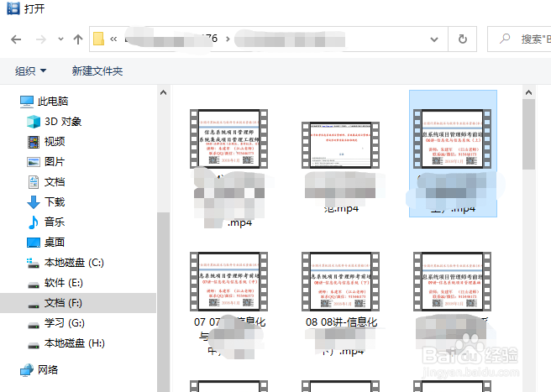Select 网络 in navigation tree
551x392 pixels.
[47, 370]
